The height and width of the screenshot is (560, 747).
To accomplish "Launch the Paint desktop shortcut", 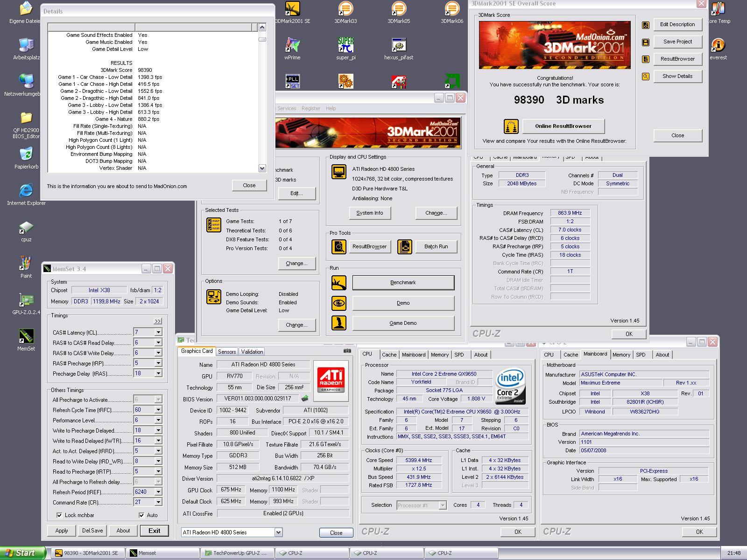I will click(26, 267).
